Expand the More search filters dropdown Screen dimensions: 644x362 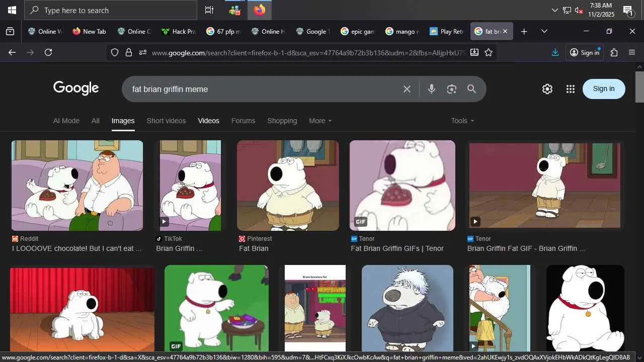point(320,121)
